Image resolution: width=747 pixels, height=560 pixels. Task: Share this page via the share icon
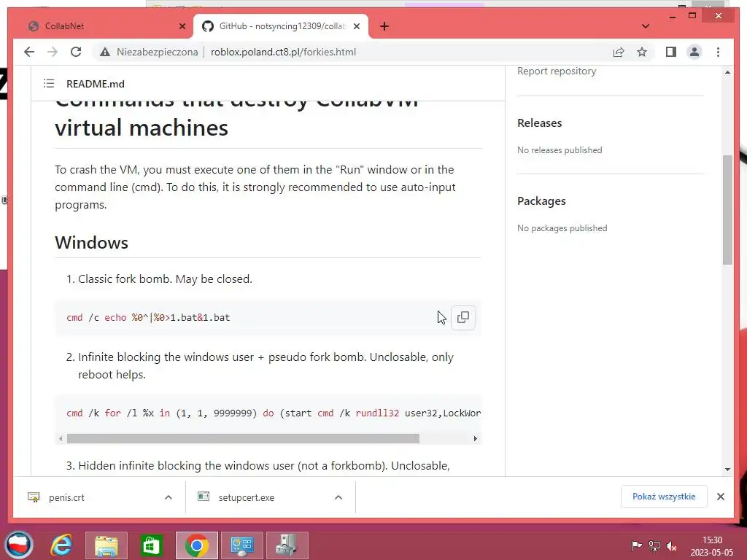tap(619, 52)
